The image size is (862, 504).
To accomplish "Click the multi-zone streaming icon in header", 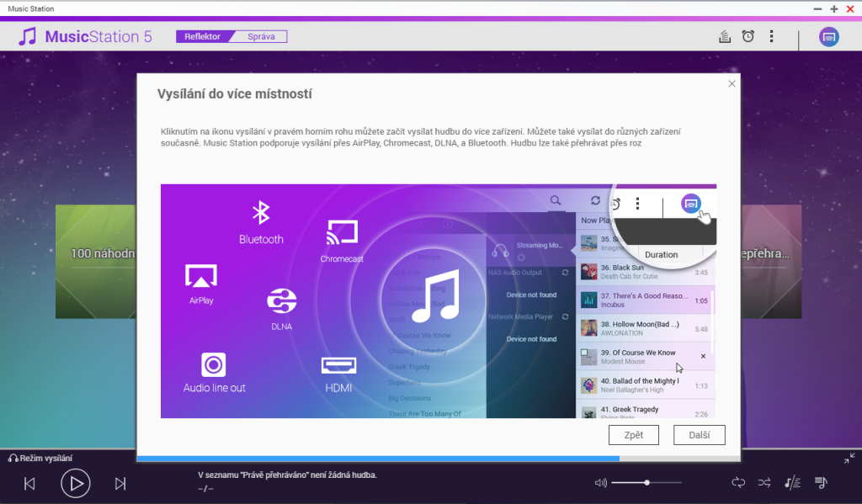I will pos(829,37).
